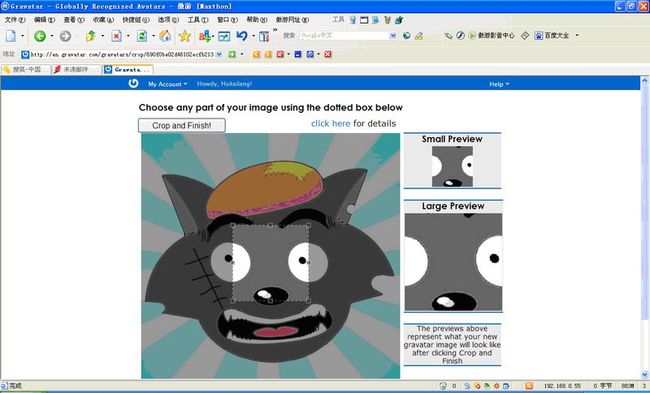Click the blue Undo arrow icon
This screenshot has height=393, width=650.
point(242,36)
